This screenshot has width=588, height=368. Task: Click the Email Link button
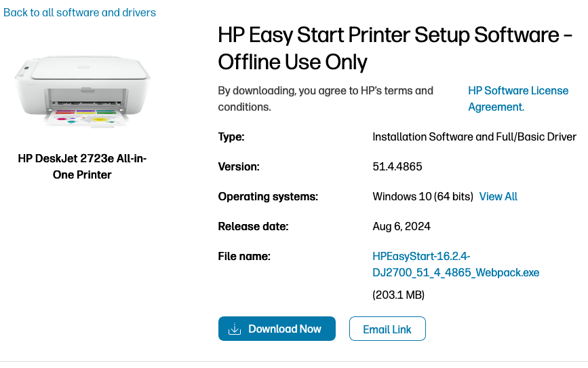coord(387,329)
